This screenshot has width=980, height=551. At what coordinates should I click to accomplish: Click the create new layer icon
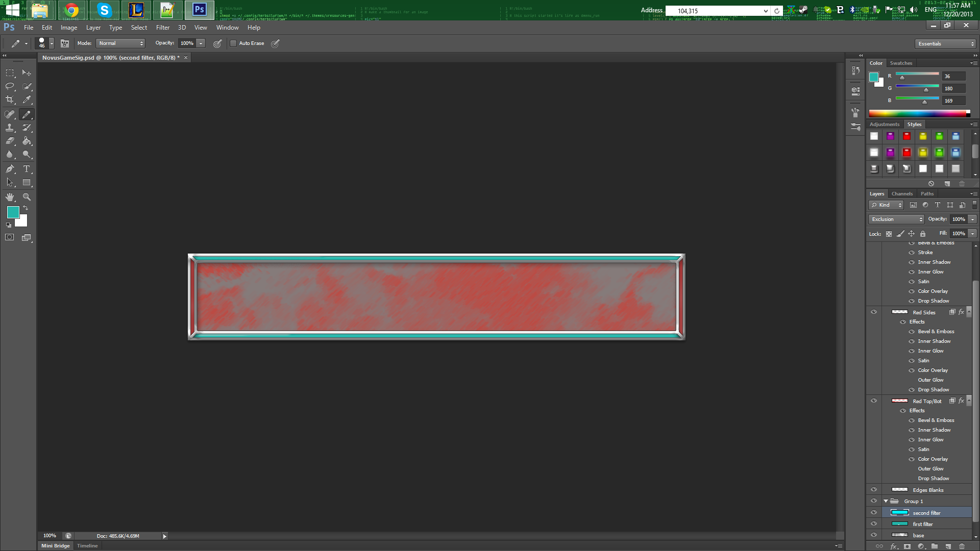[948, 546]
